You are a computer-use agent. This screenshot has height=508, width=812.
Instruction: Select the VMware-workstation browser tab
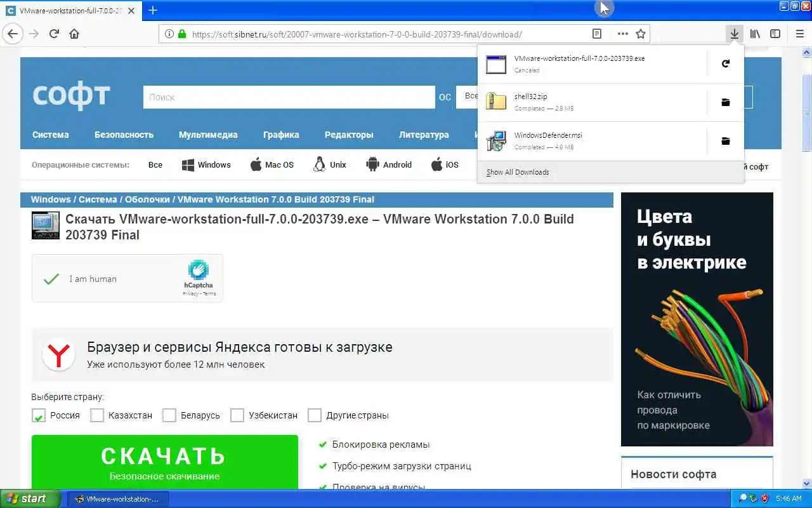[71, 11]
